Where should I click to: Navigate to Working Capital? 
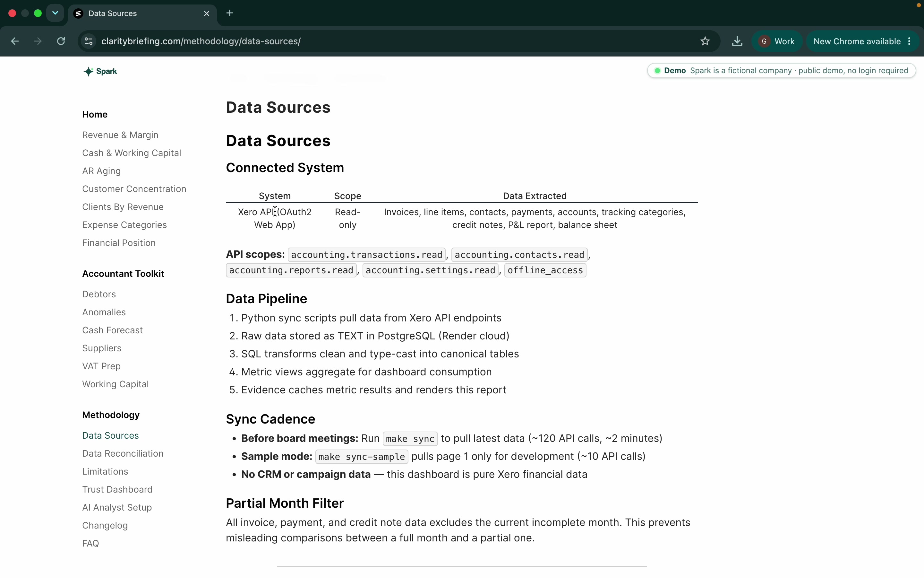[x=115, y=384]
